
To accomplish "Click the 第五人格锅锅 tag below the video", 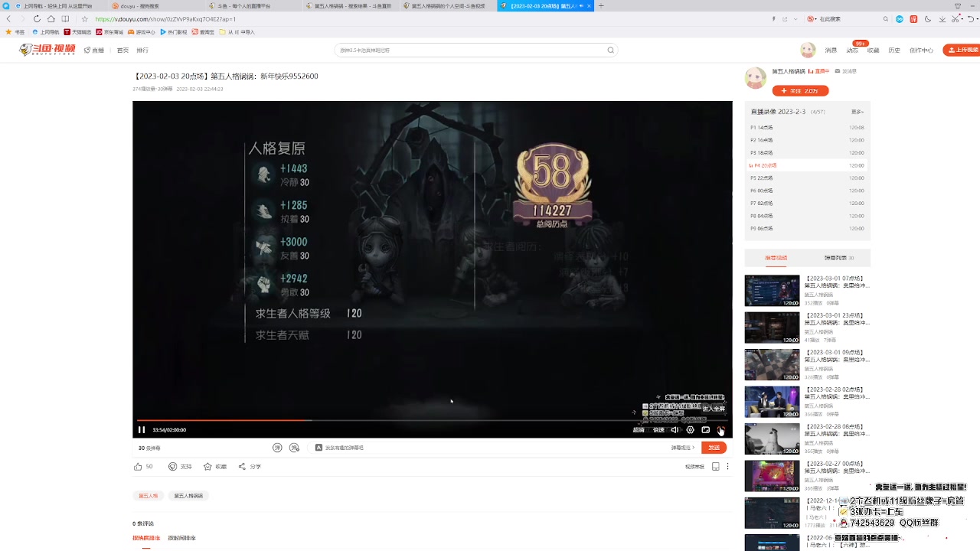I will (x=188, y=496).
